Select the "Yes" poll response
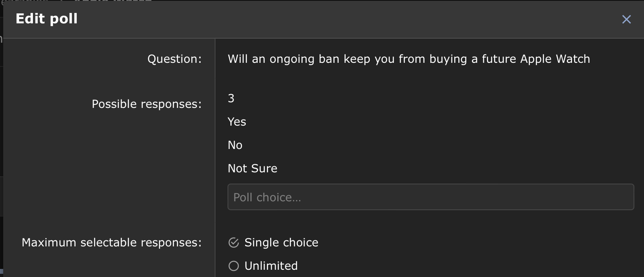 coord(237,122)
